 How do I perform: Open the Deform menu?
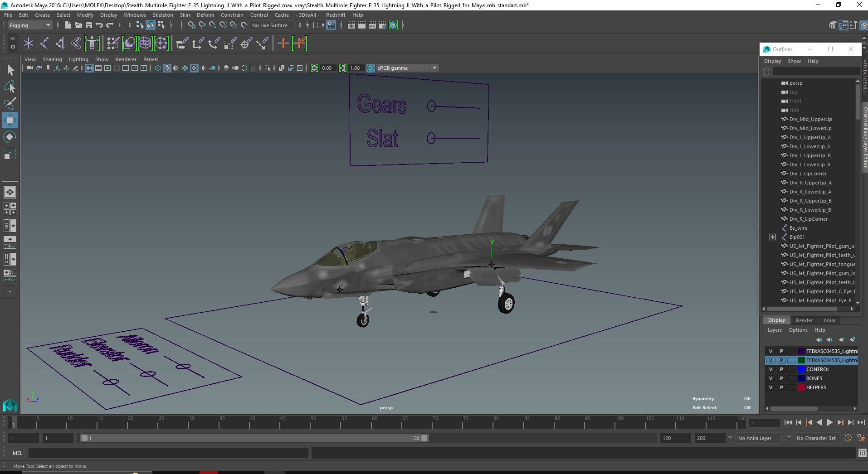click(x=205, y=15)
